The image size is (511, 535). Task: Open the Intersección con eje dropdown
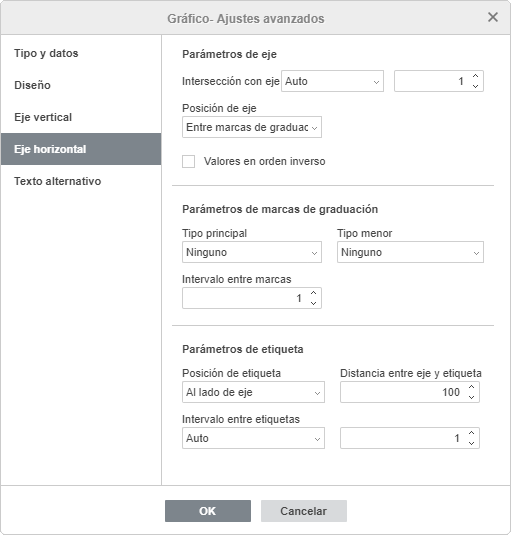pos(332,81)
